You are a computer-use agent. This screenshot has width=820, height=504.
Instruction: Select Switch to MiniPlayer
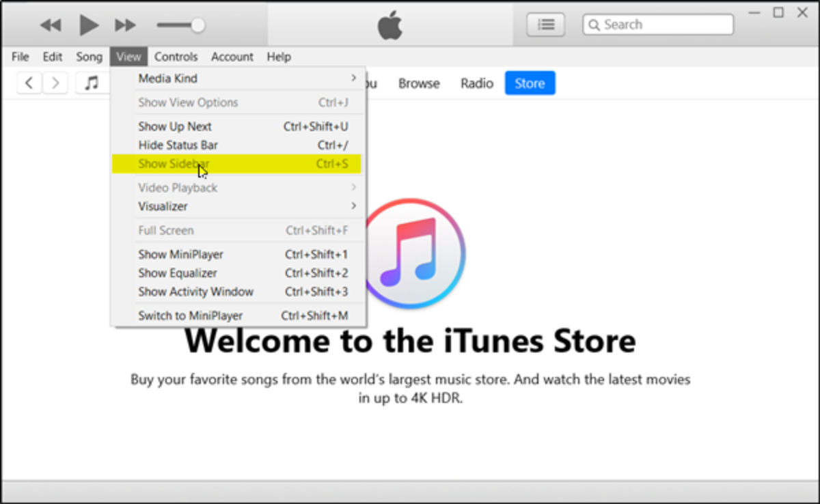tap(238, 316)
